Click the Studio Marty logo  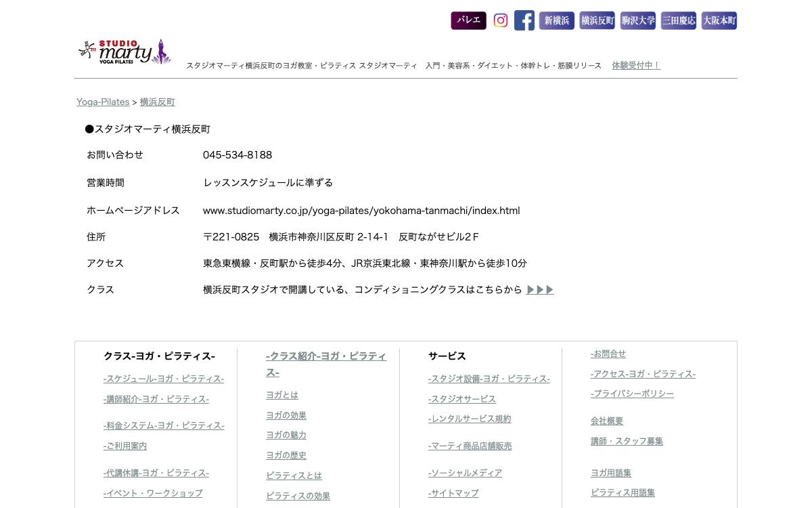(x=125, y=51)
